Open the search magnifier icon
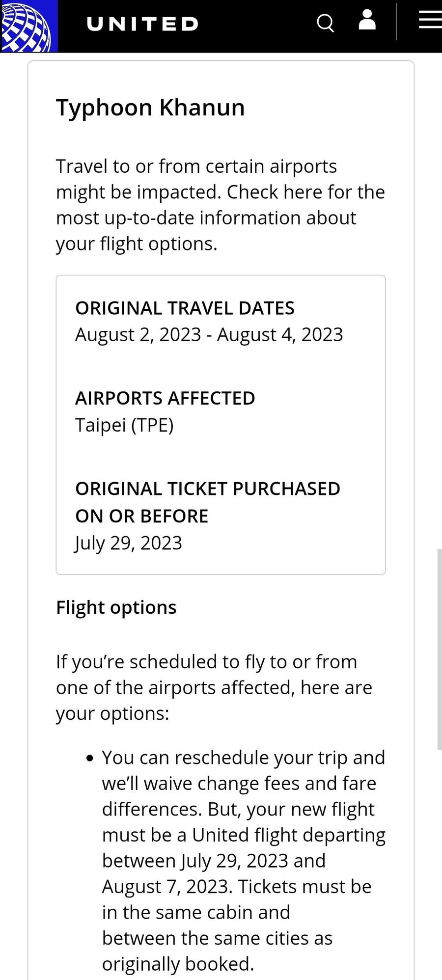Screen dimensions: 442x980 [x=325, y=23]
